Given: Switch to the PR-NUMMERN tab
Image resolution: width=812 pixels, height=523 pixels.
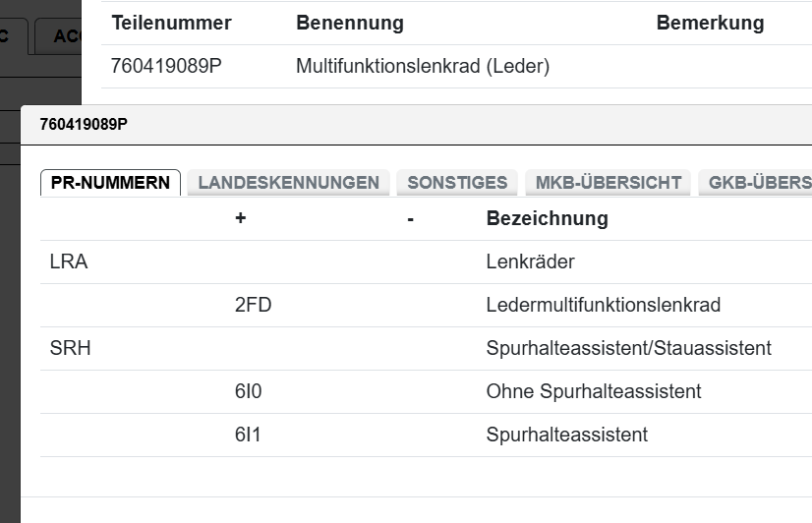Looking at the screenshot, I should point(110,183).
